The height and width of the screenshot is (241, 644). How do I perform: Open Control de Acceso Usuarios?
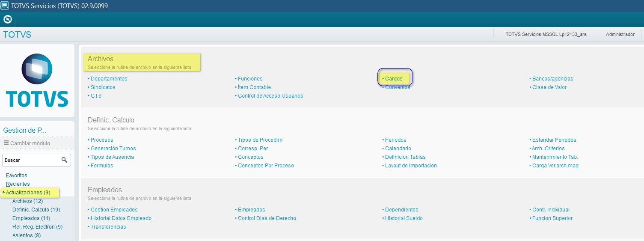click(x=270, y=96)
